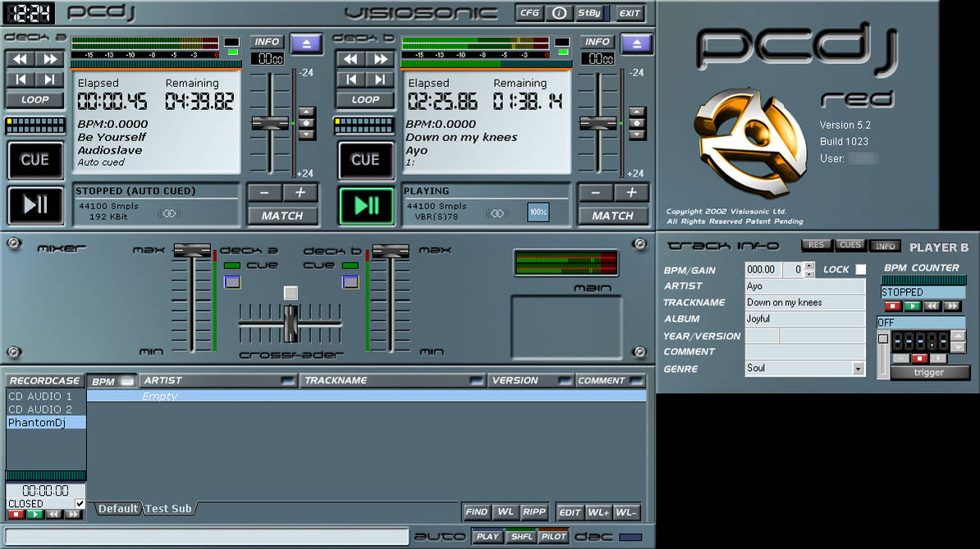
Task: Click the deck b volume fader handle
Action: tap(391, 251)
